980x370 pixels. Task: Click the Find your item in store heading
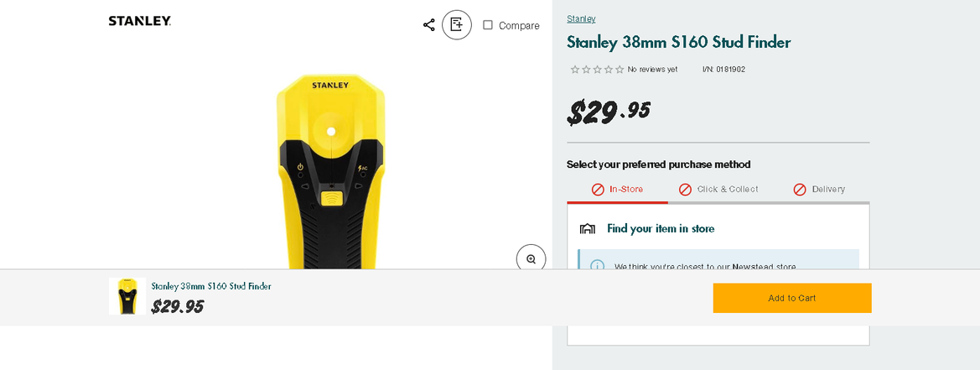[x=661, y=229]
